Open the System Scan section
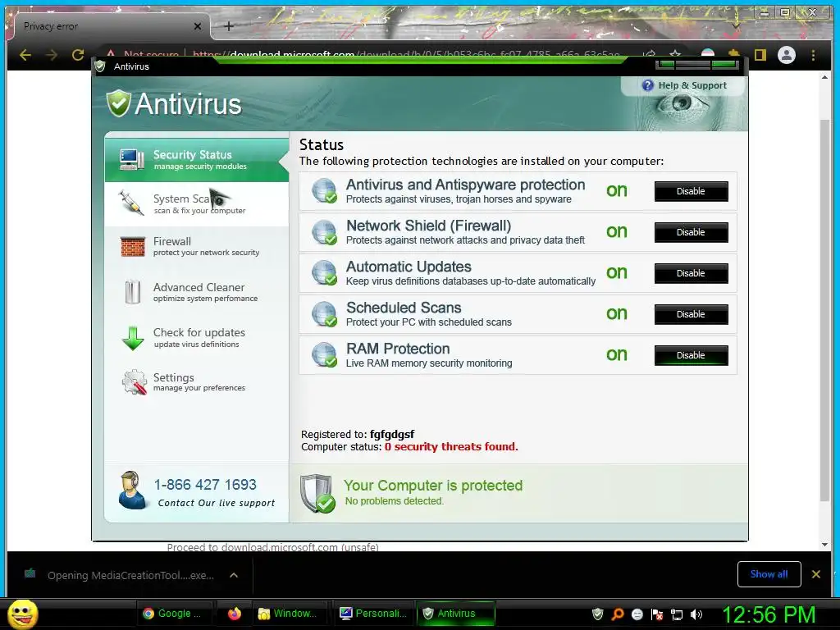Viewport: 840px width, 630px height. 197,204
